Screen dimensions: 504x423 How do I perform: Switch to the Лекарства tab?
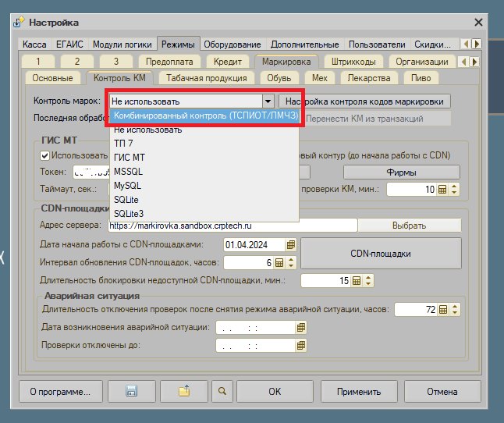[369, 78]
